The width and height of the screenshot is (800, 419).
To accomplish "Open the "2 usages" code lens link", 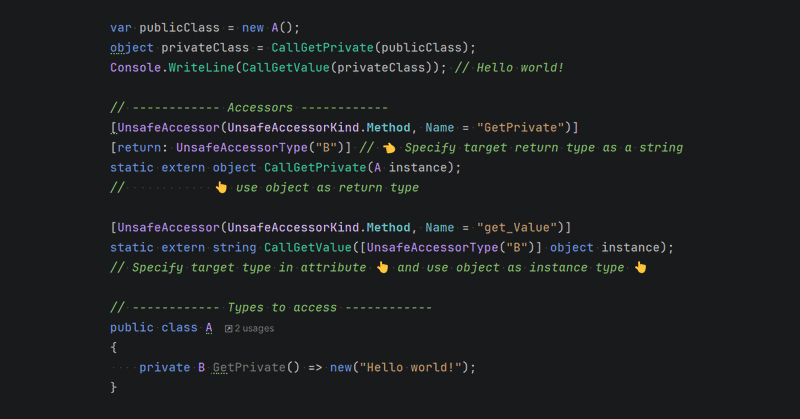I will click(x=254, y=329).
